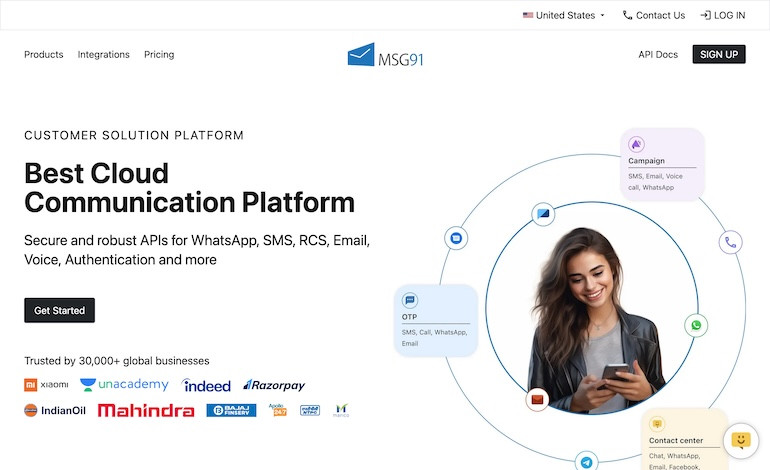Click the OTP chat bubble icon

pos(410,300)
